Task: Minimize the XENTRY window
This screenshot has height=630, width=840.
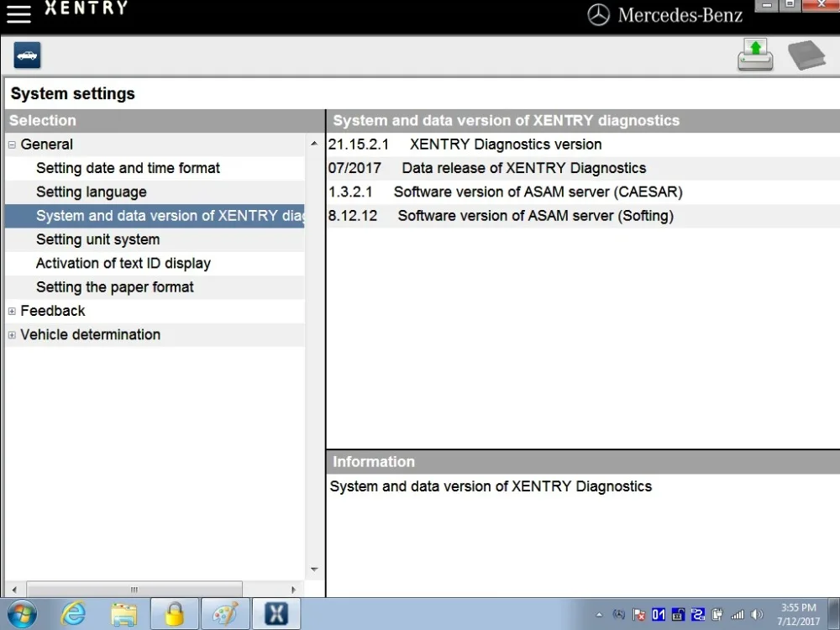Action: [767, 5]
